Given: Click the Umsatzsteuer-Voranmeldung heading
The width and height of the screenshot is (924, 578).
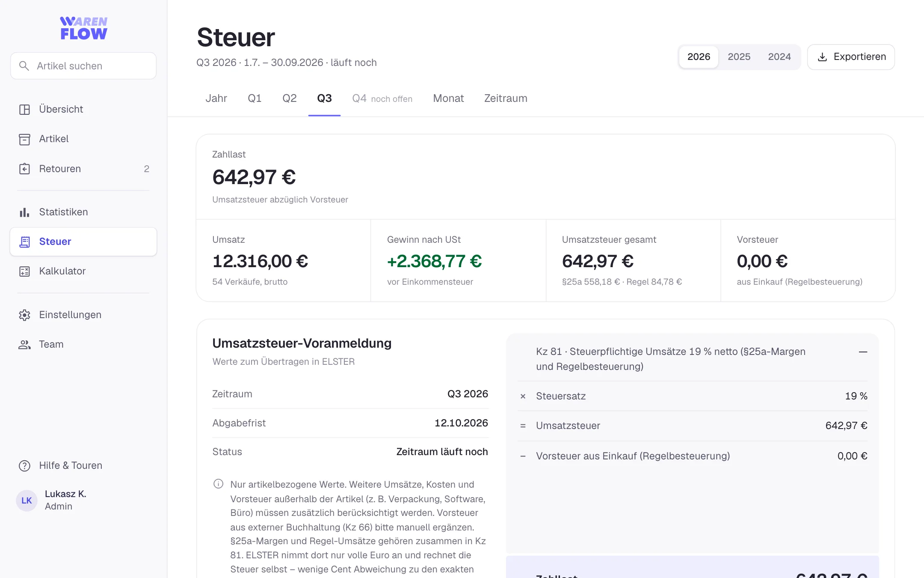Looking at the screenshot, I should (x=302, y=343).
